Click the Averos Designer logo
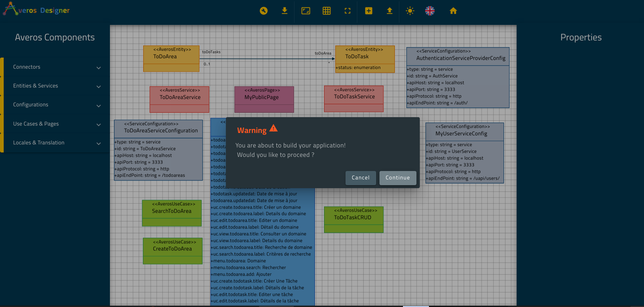This screenshot has width=644, height=307. coord(36,9)
